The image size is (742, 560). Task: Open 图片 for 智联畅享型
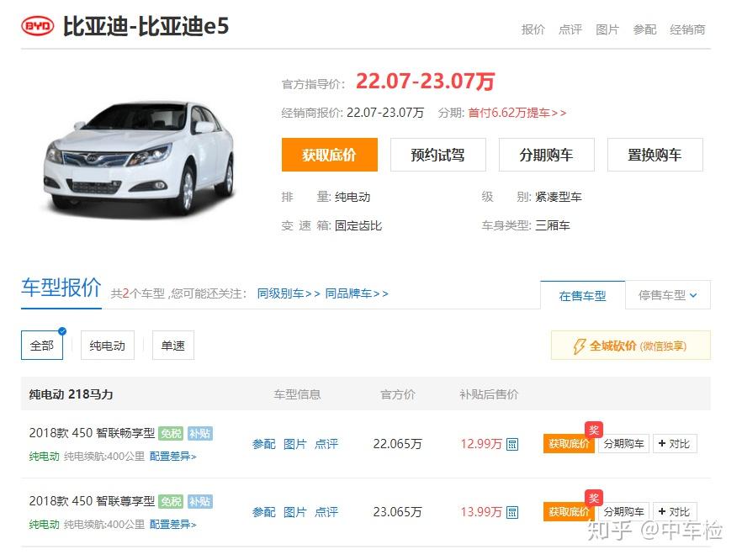(x=295, y=444)
